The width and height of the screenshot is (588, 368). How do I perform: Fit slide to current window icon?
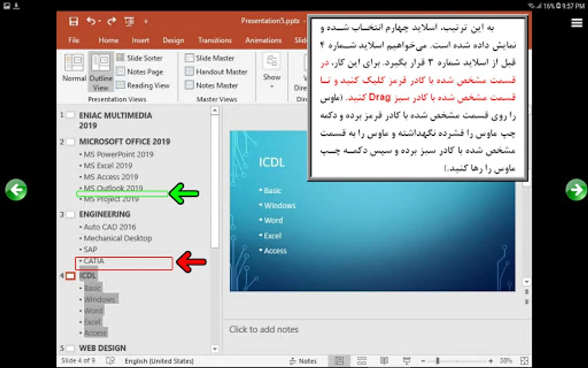pos(524,361)
